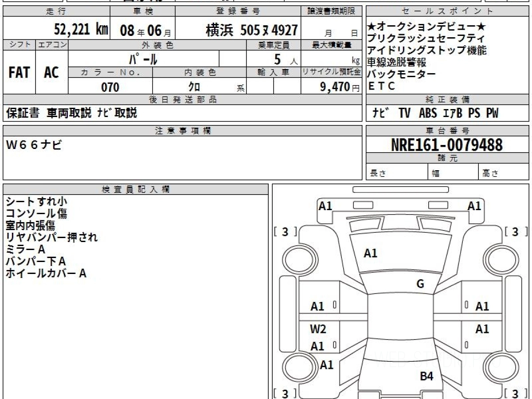Select the 注意事項欄 header

click(x=183, y=131)
